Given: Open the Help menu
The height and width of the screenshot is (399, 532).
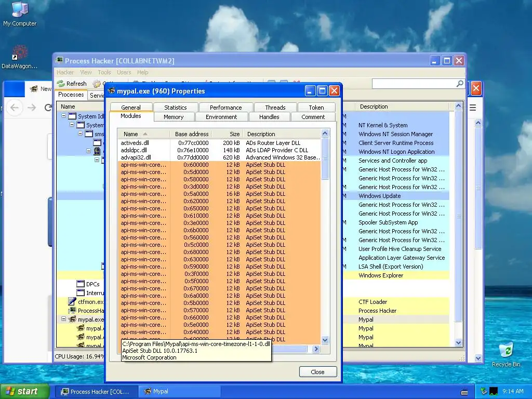Looking at the screenshot, I should coord(143,72).
